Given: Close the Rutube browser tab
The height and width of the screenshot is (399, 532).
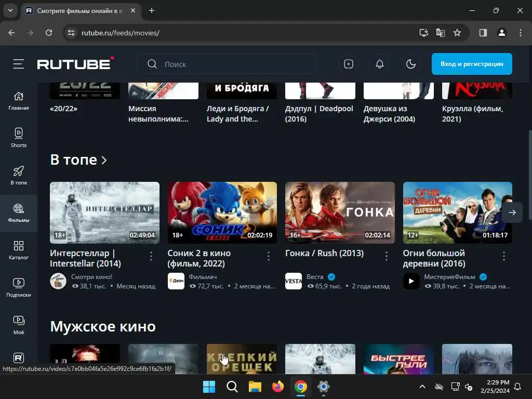Looking at the screenshot, I should click(x=133, y=10).
